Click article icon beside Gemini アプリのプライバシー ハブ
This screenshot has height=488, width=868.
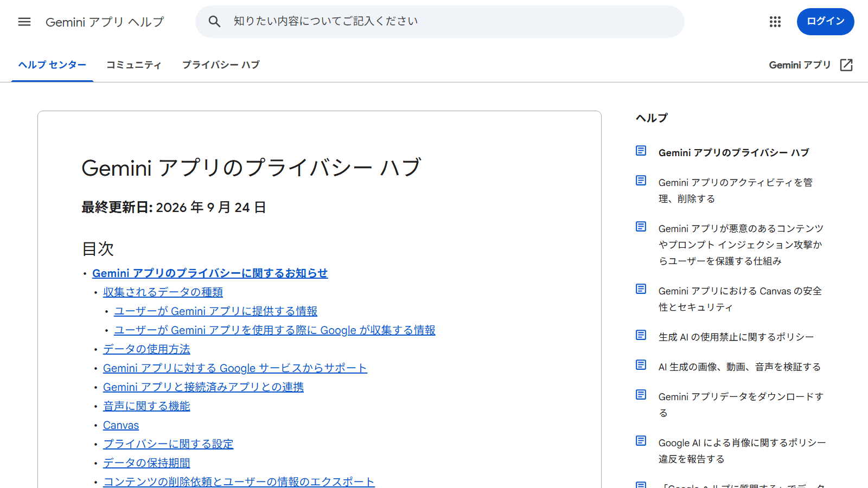641,151
